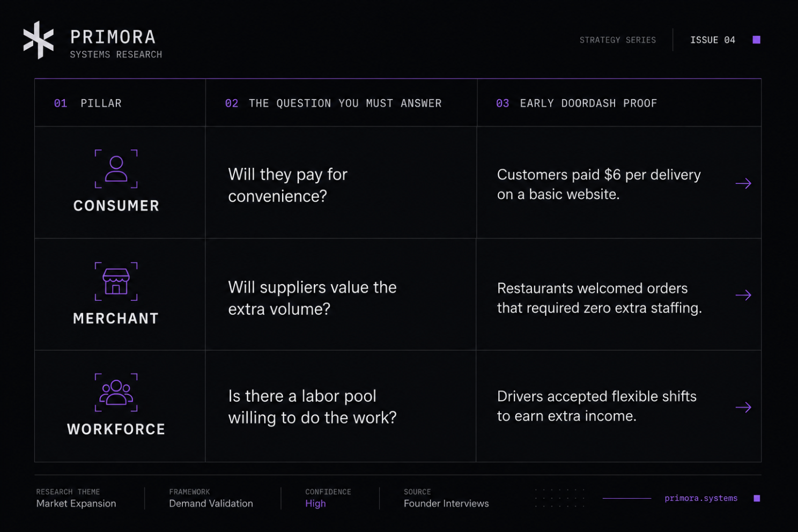Viewport: 798px width, 532px height.
Task: Click the Merchant storefront icon
Action: pyautogui.click(x=116, y=282)
